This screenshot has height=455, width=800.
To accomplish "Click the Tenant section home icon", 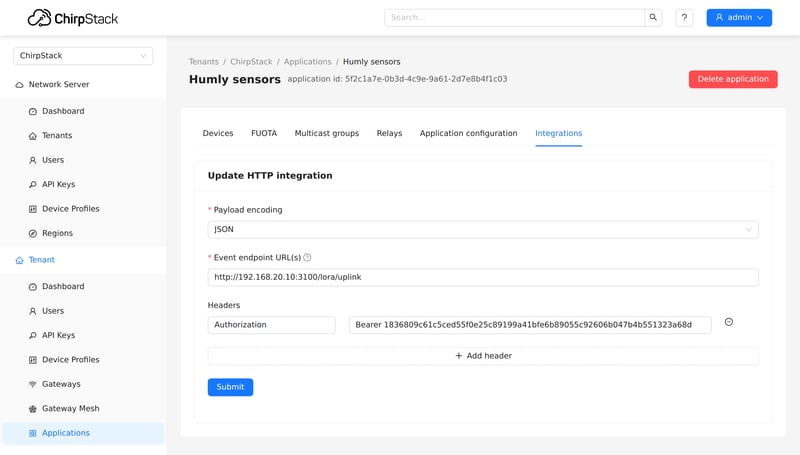I will [x=19, y=260].
